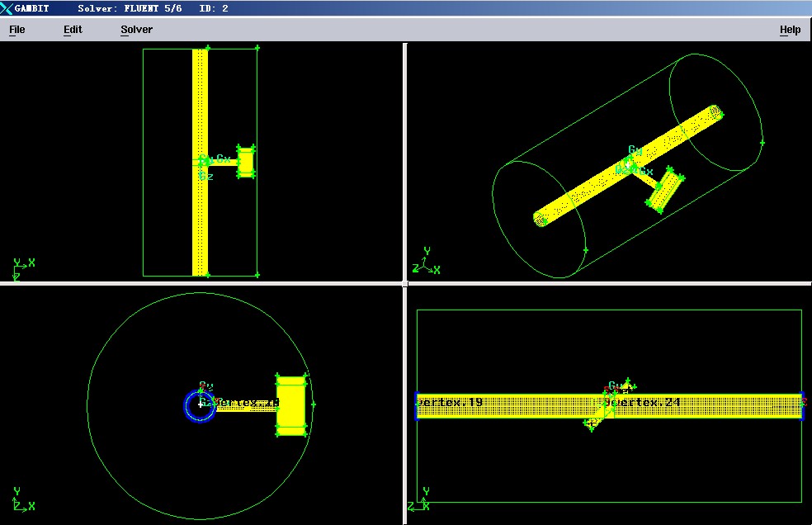Click the red vertex marker at bar's right end

click(802, 402)
